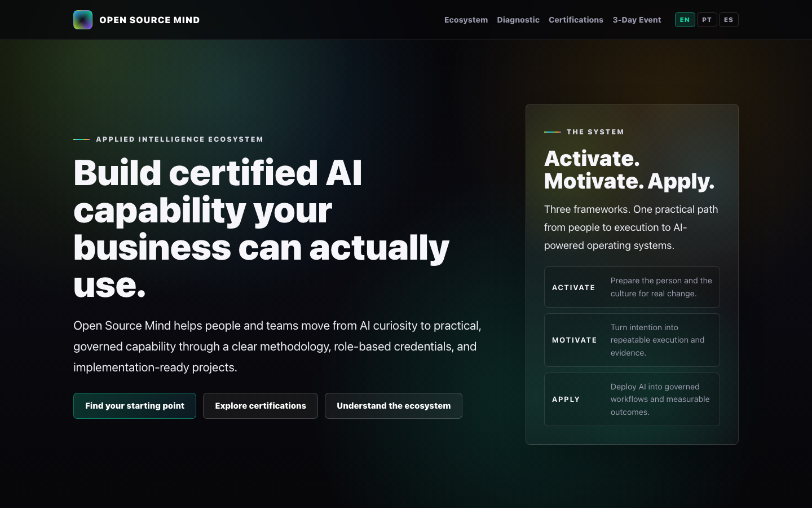Click the OPEN SOURCE MIND brand name
This screenshot has width=812, height=508.
[x=149, y=20]
